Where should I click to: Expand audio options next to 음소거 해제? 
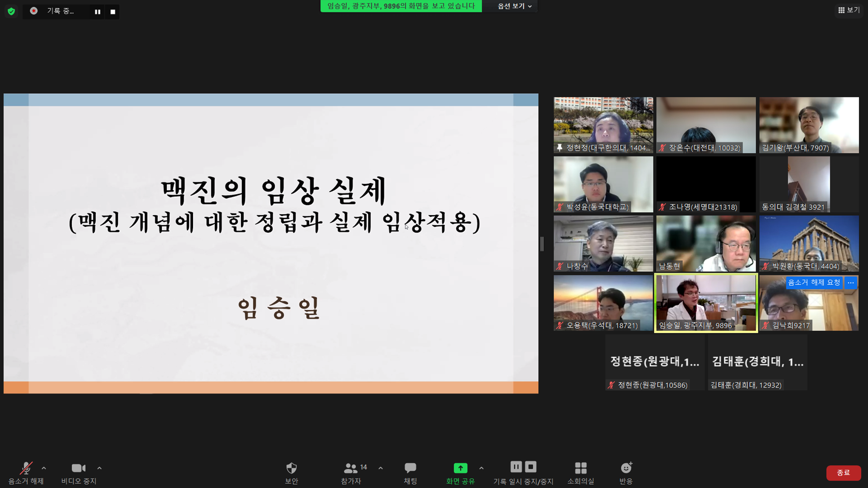tap(43, 468)
